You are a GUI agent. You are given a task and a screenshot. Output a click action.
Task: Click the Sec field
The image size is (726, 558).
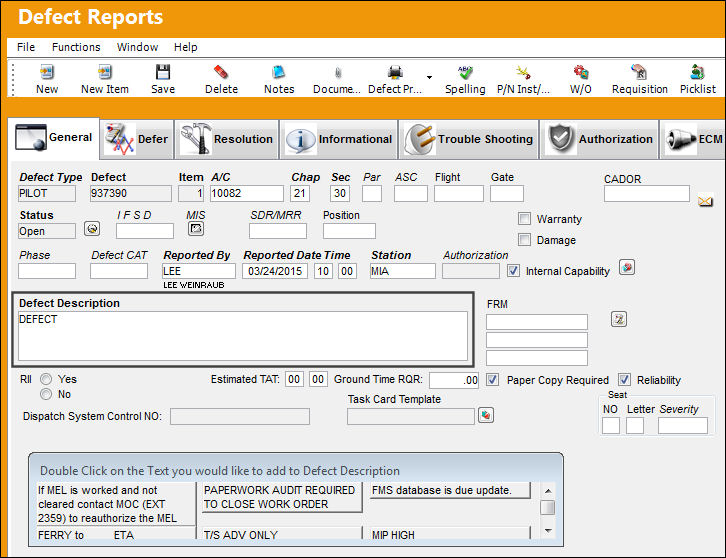click(340, 194)
